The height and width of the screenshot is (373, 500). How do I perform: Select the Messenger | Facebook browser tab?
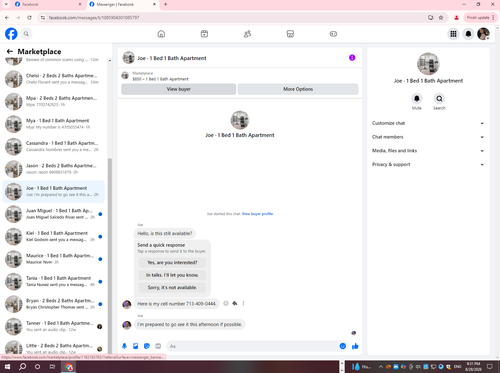click(x=122, y=4)
